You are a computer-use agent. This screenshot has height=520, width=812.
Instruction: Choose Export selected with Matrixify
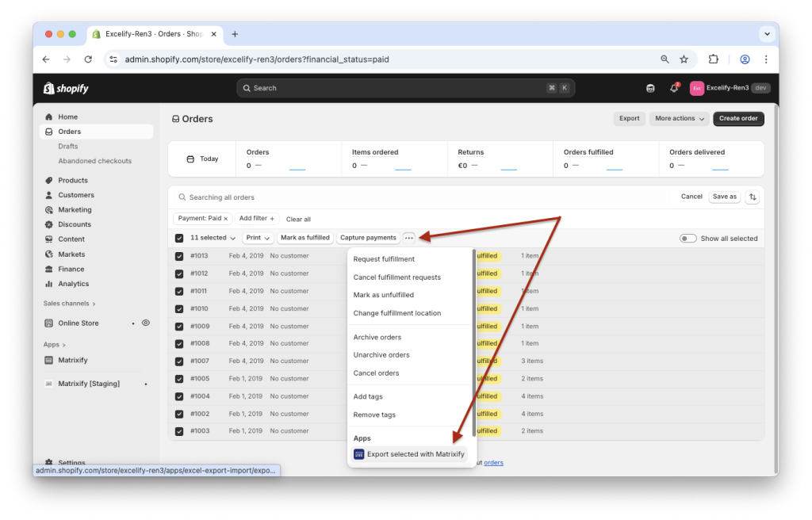[415, 454]
